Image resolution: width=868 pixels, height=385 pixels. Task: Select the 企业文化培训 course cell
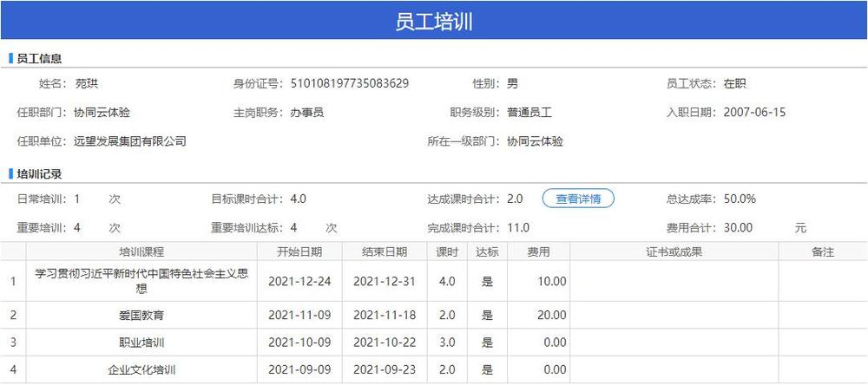[141, 370]
